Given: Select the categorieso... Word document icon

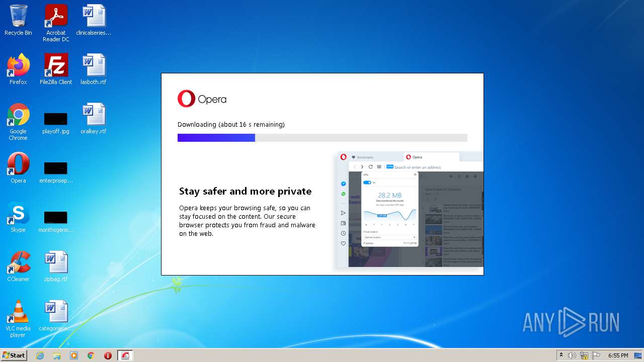Looking at the screenshot, I should (x=56, y=316).
